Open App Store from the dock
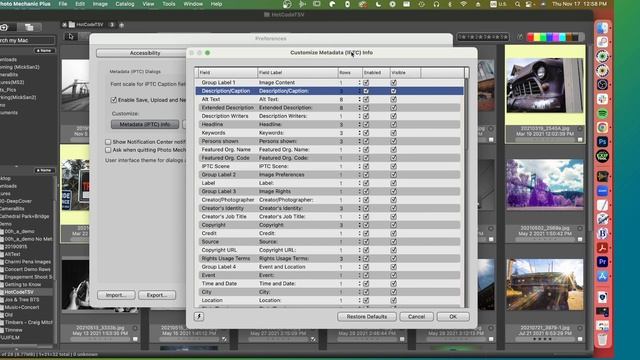Viewport: 640px width, 360px height. (602, 276)
